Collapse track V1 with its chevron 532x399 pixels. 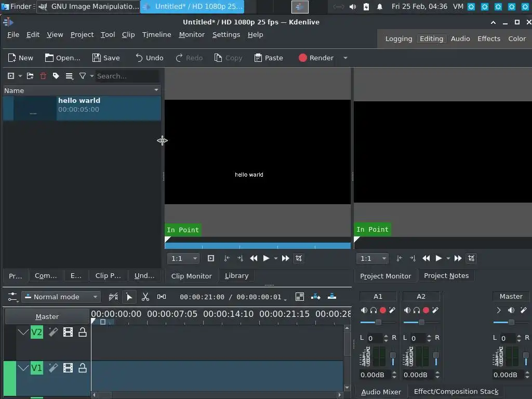point(23,368)
